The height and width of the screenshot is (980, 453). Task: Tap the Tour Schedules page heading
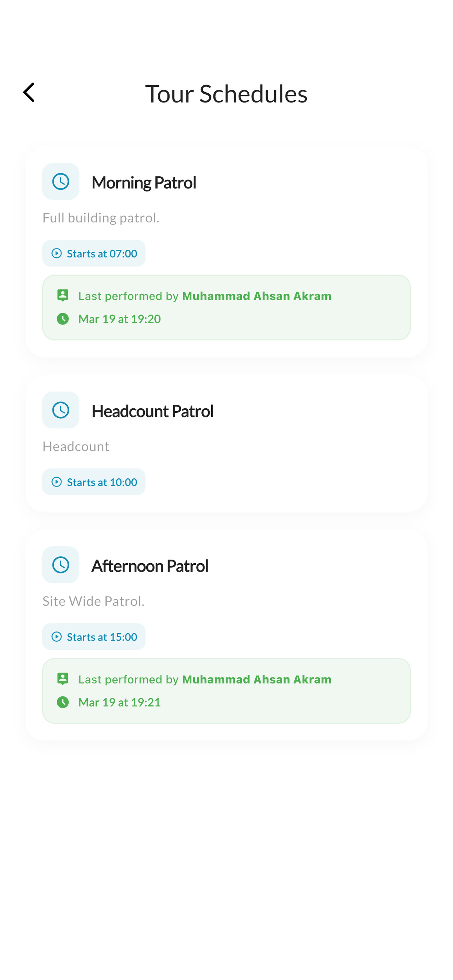pyautogui.click(x=226, y=94)
